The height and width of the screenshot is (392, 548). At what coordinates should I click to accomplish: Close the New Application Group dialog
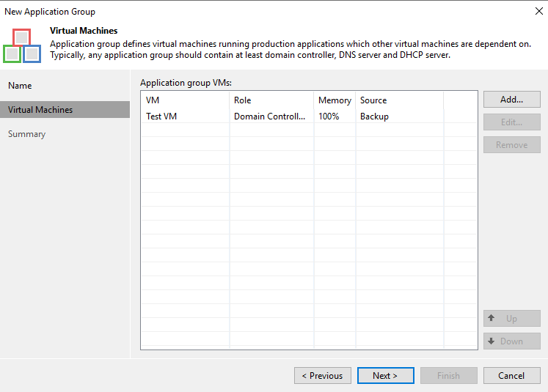[539, 11]
